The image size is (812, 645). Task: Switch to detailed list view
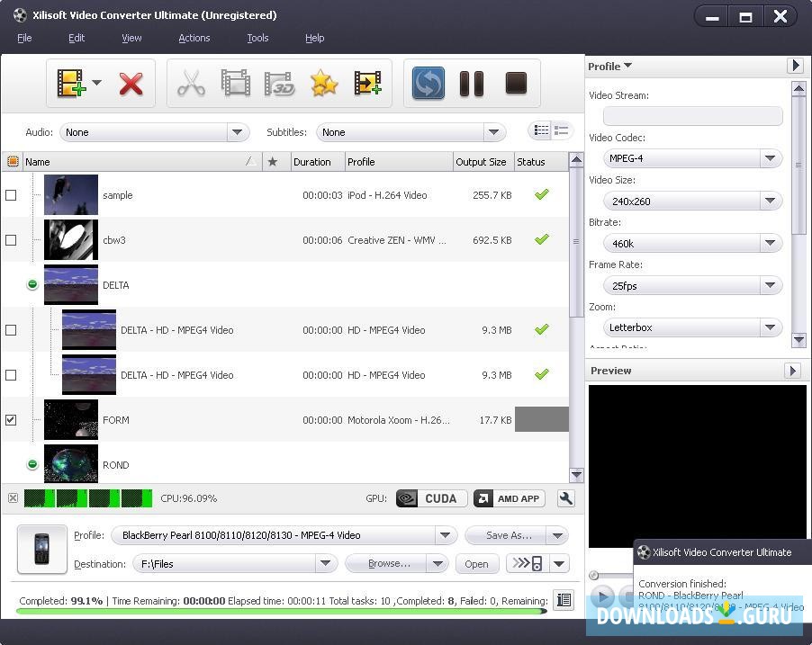click(x=562, y=130)
